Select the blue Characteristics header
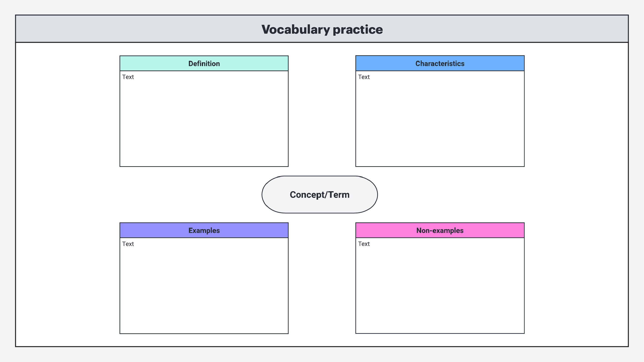 tap(440, 63)
